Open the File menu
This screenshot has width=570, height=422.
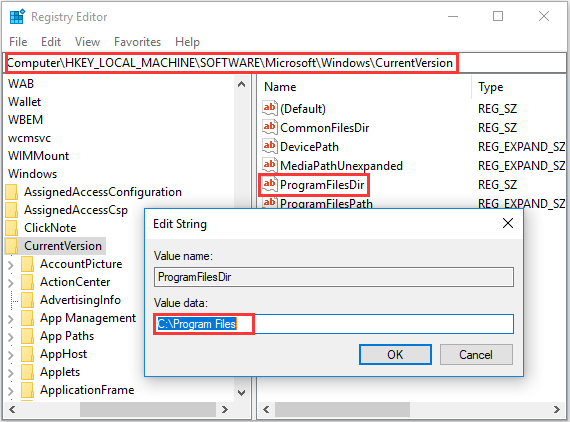(18, 42)
